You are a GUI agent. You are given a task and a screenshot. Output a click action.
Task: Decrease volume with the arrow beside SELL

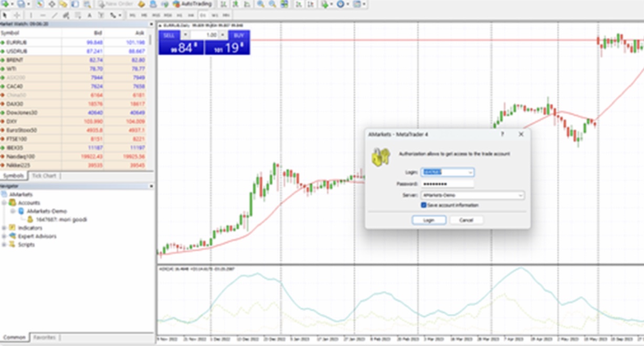pyautogui.click(x=185, y=35)
